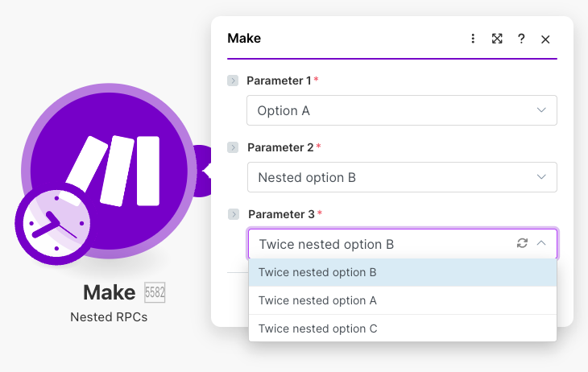This screenshot has width=588, height=372.
Task: Expand the Make panel to fullscreen
Action: point(497,39)
